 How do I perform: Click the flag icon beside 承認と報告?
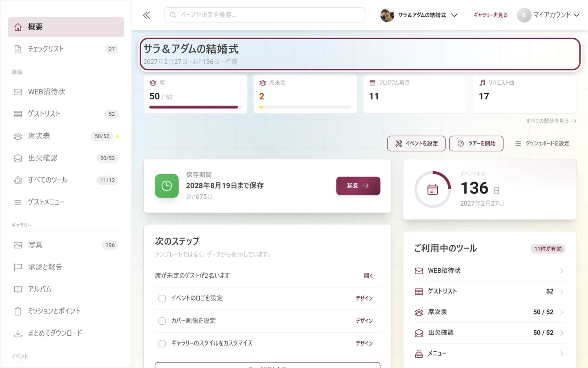18,267
